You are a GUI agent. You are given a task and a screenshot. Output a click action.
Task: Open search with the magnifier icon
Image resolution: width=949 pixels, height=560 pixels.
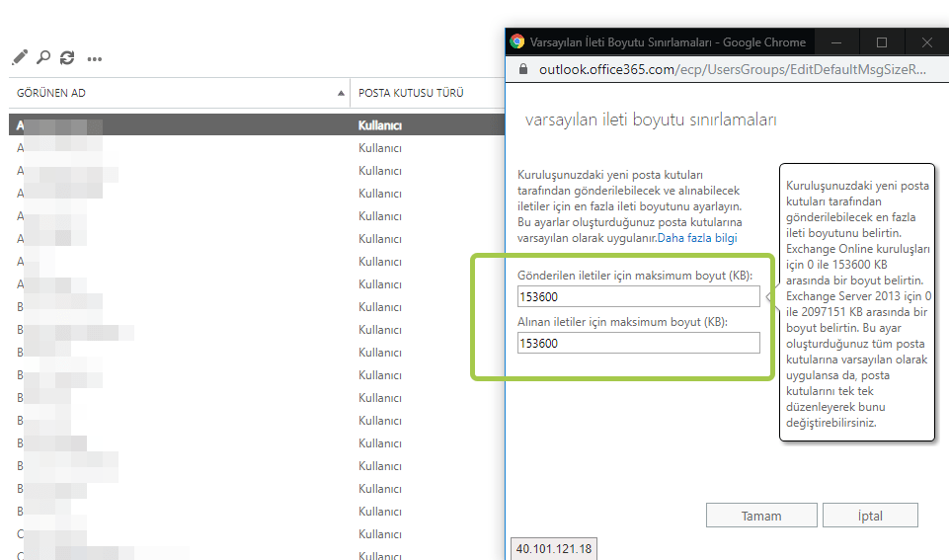[43, 57]
